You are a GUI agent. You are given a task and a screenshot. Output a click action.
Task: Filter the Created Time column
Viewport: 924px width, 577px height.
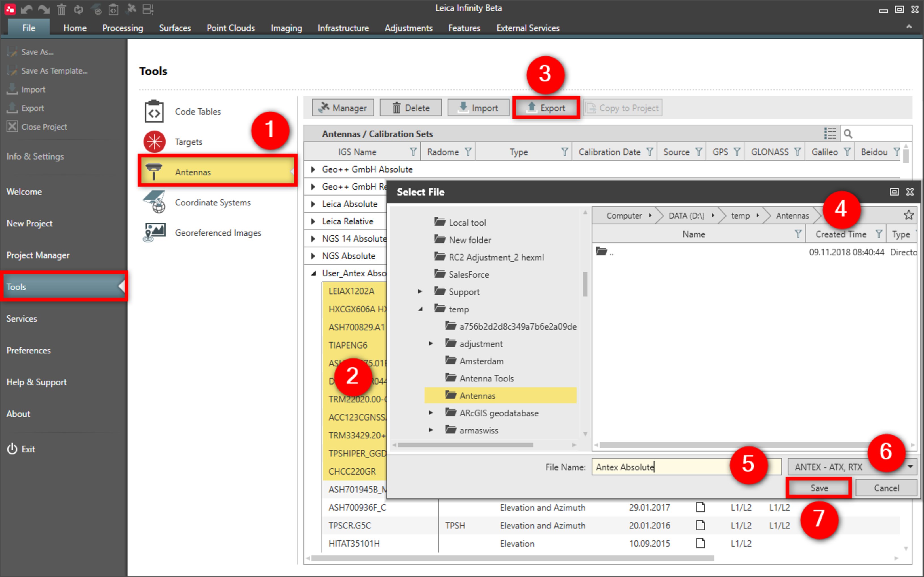point(879,234)
